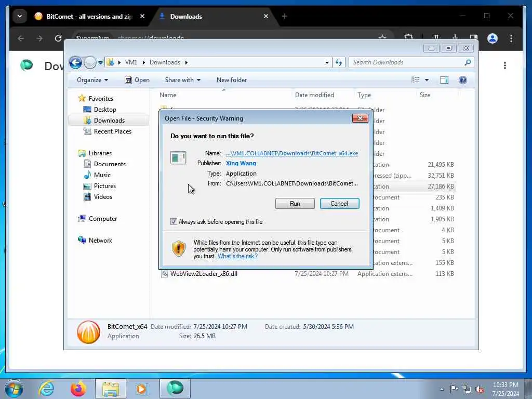Expand the arrow after Downloads breadcrumb
This screenshot has width=532, height=399.
tap(187, 62)
